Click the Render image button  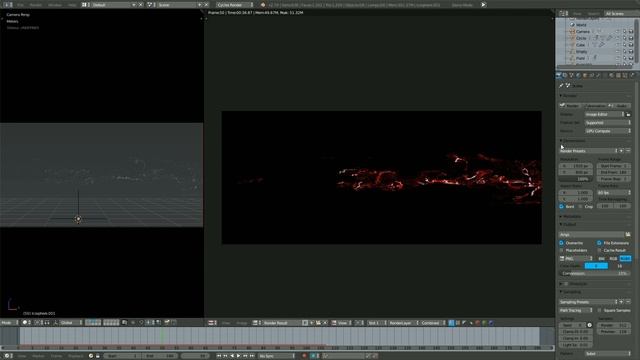570,106
